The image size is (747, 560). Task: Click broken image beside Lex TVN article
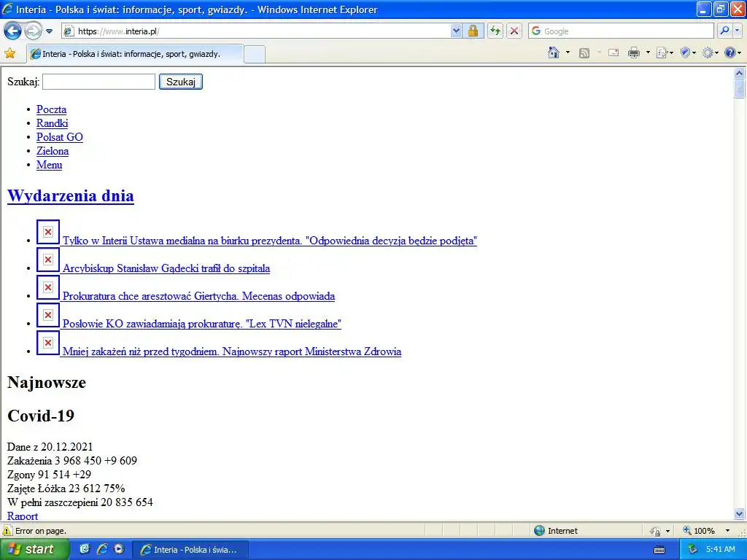pos(48,315)
